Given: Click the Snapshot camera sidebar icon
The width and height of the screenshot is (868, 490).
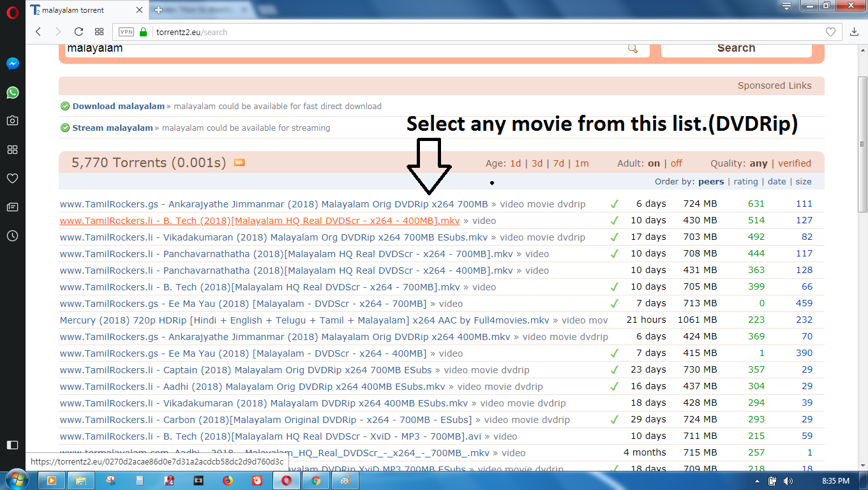Looking at the screenshot, I should coord(12,121).
